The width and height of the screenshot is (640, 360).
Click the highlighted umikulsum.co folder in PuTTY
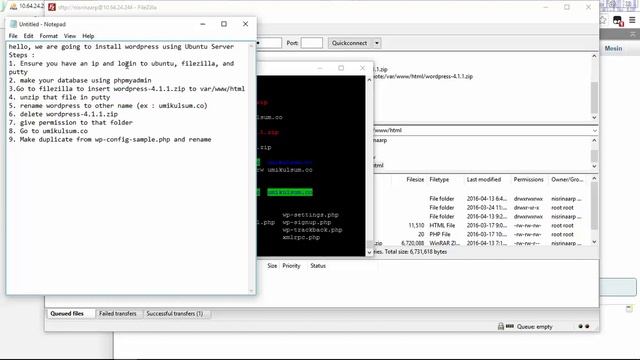(290, 192)
